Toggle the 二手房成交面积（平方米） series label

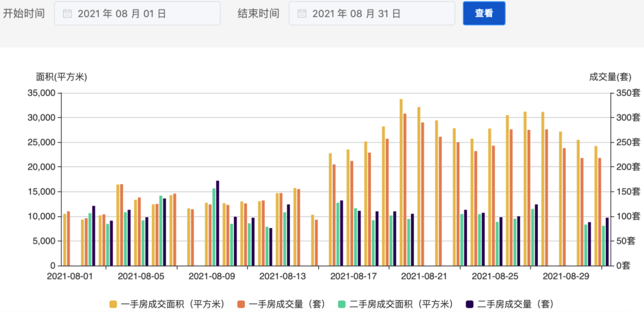(401, 304)
